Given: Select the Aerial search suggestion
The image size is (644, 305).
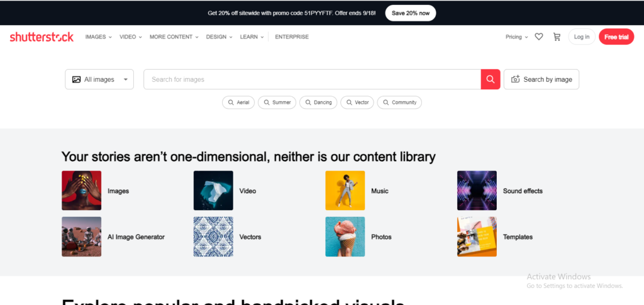Looking at the screenshot, I should (x=238, y=103).
